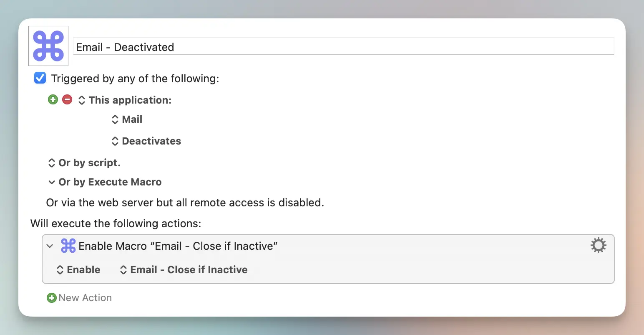
Task: Remove the trigger with red minus icon
Action: 67,99
